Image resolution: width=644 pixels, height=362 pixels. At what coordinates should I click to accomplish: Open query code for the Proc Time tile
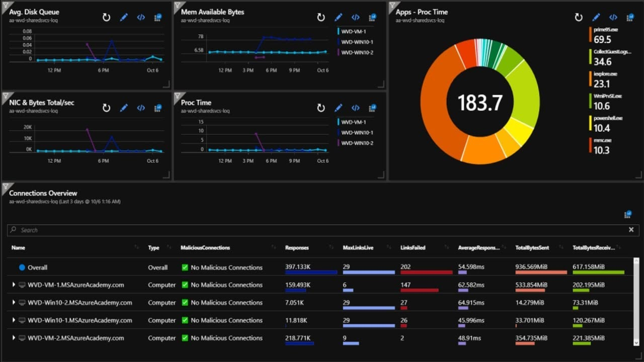355,108
